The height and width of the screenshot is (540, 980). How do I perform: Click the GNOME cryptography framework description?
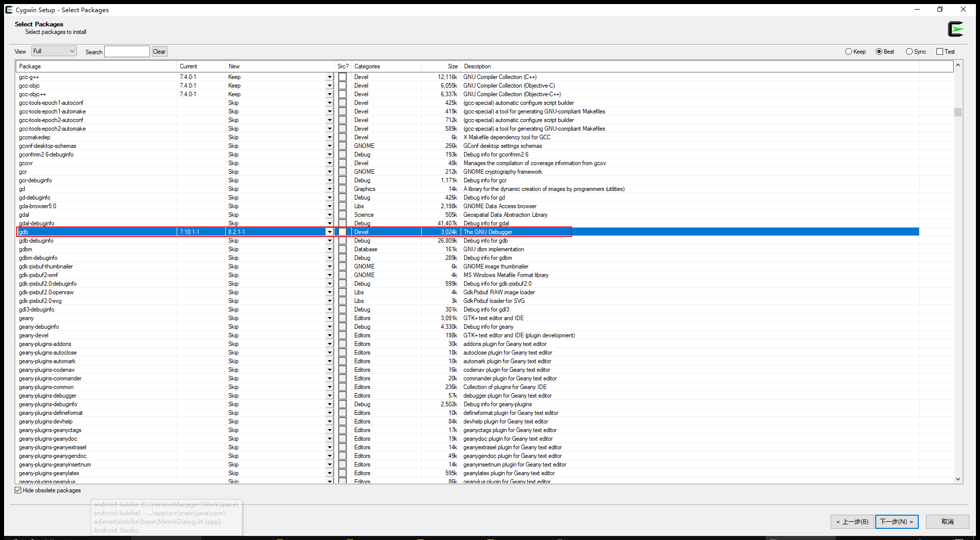pyautogui.click(x=503, y=172)
